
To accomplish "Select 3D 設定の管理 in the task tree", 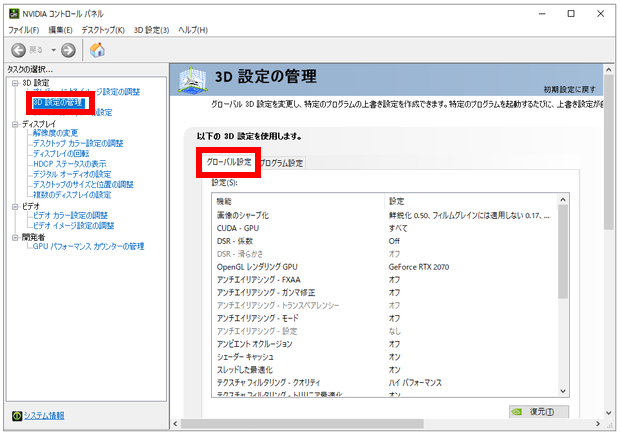I will tap(58, 103).
